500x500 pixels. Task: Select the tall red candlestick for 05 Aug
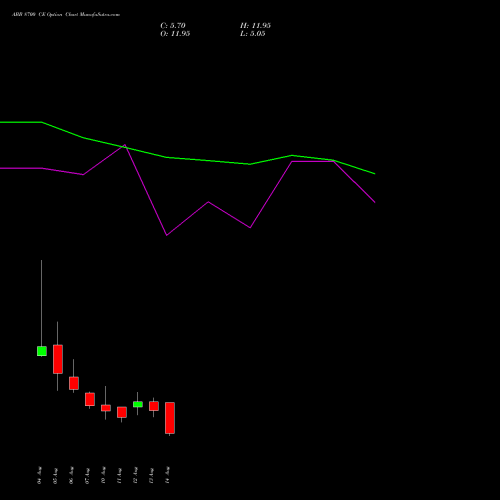(x=58, y=359)
